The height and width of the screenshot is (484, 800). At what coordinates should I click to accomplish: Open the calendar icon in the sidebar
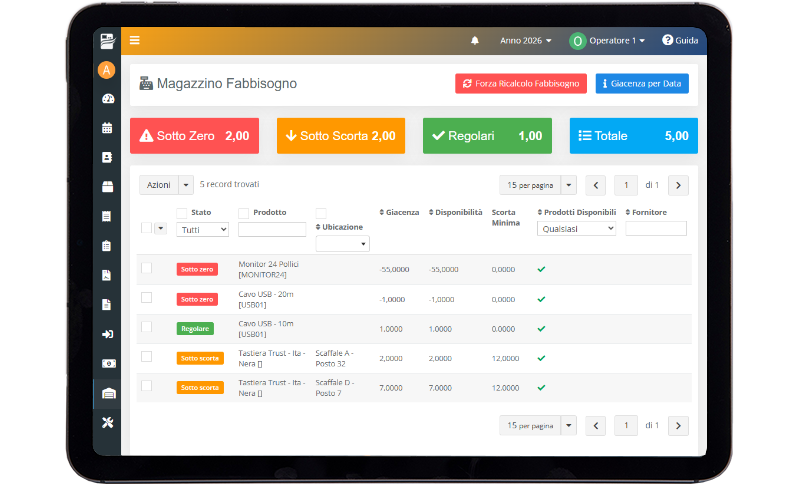tap(107, 128)
